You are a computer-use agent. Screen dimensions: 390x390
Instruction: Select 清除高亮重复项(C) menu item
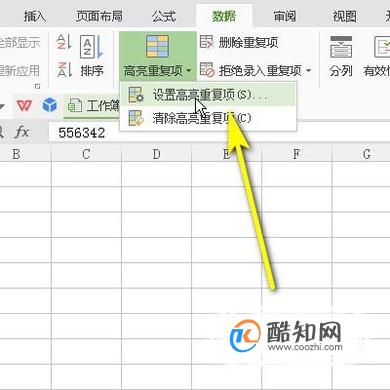tap(208, 118)
